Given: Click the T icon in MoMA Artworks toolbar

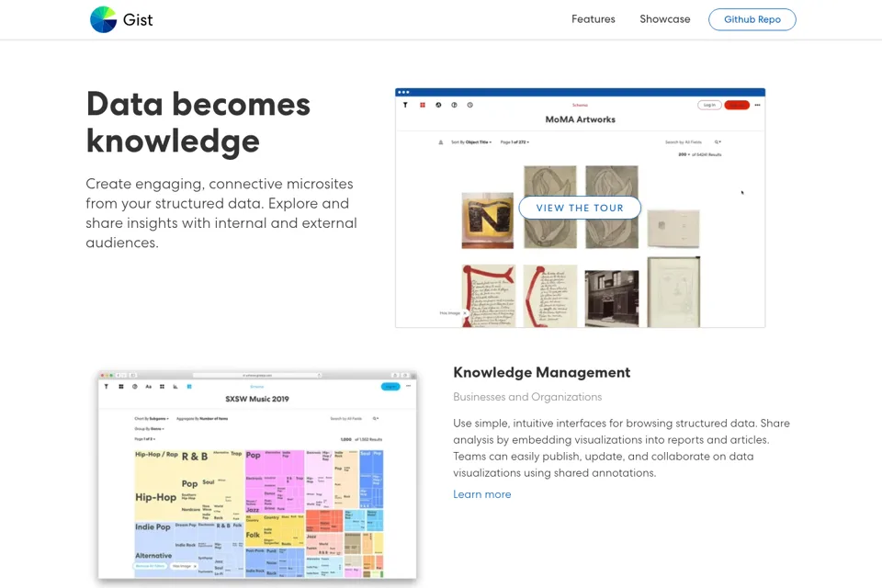Looking at the screenshot, I should coord(405,106).
